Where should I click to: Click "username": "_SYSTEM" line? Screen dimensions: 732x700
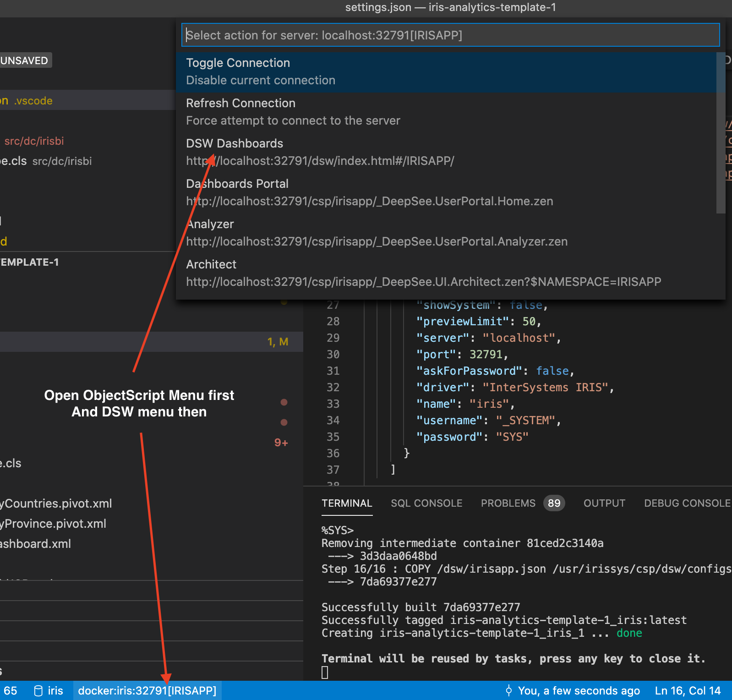coord(488,420)
